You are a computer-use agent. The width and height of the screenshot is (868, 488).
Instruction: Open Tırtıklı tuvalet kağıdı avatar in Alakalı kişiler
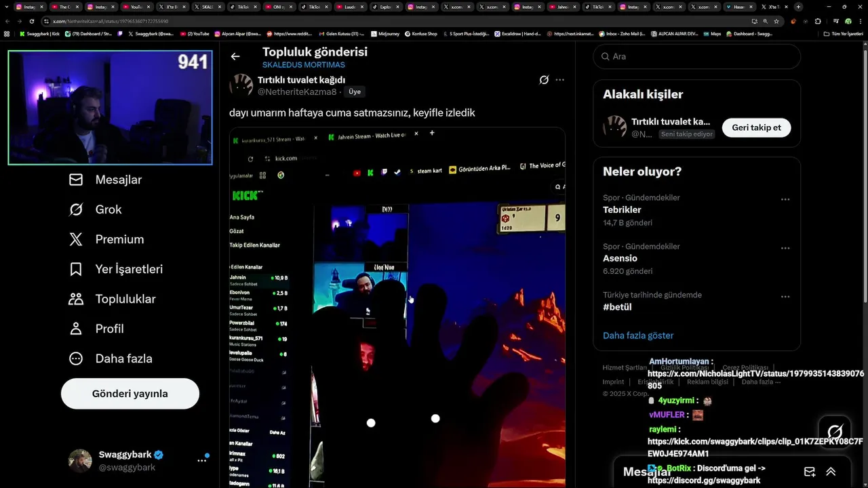click(615, 127)
